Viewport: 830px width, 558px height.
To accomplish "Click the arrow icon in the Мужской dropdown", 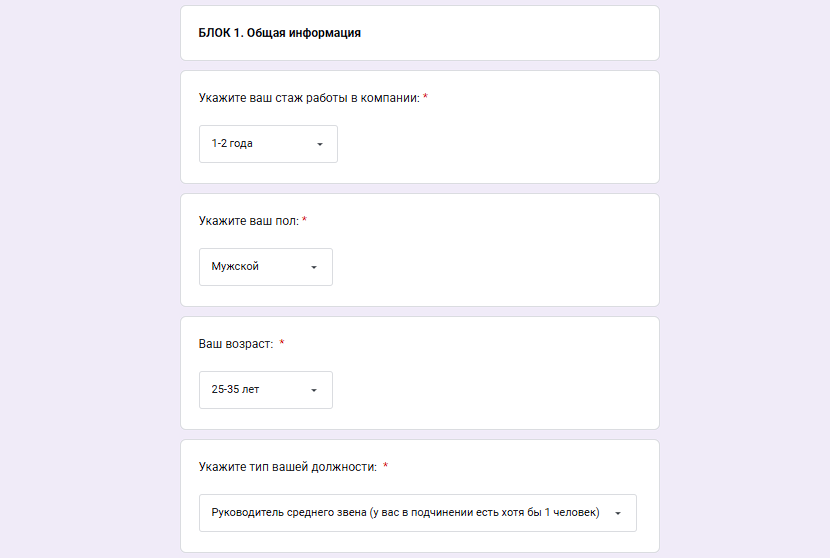I will tap(314, 268).
